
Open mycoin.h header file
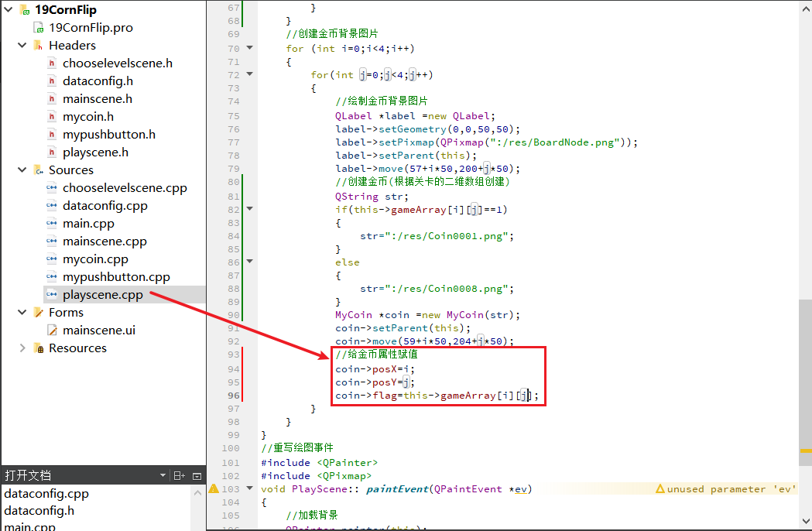click(88, 117)
